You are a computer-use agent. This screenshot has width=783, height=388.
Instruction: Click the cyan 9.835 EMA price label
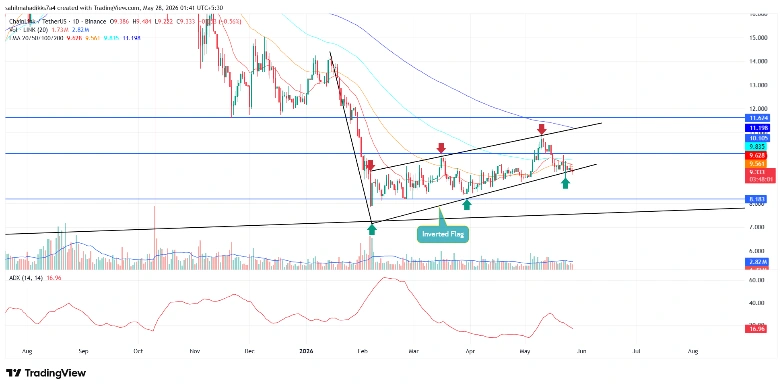pos(755,146)
